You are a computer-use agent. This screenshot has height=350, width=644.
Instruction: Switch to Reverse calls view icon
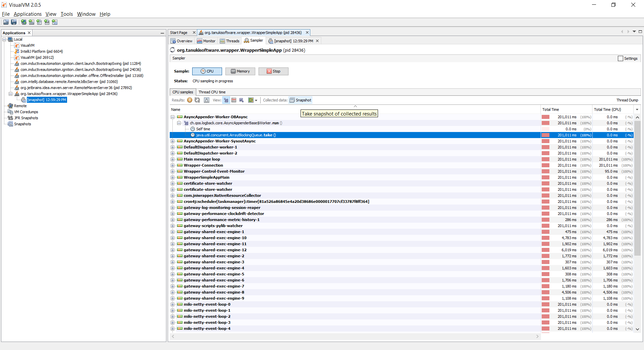click(x=241, y=100)
